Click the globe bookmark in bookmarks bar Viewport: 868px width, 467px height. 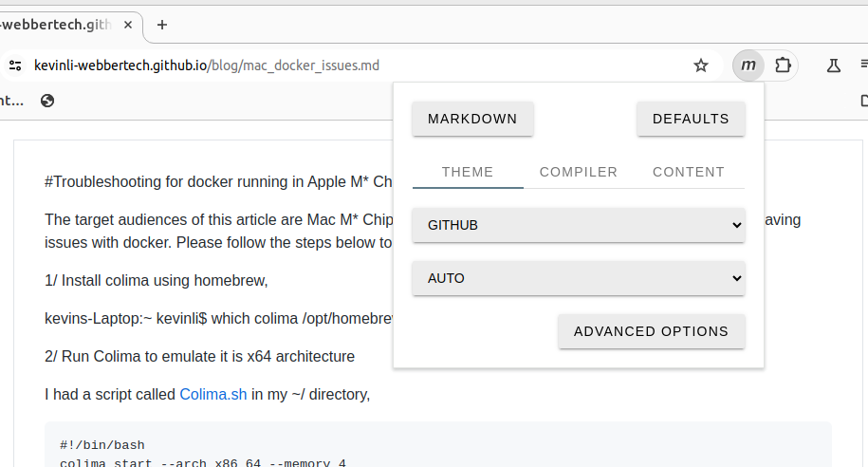pos(47,100)
